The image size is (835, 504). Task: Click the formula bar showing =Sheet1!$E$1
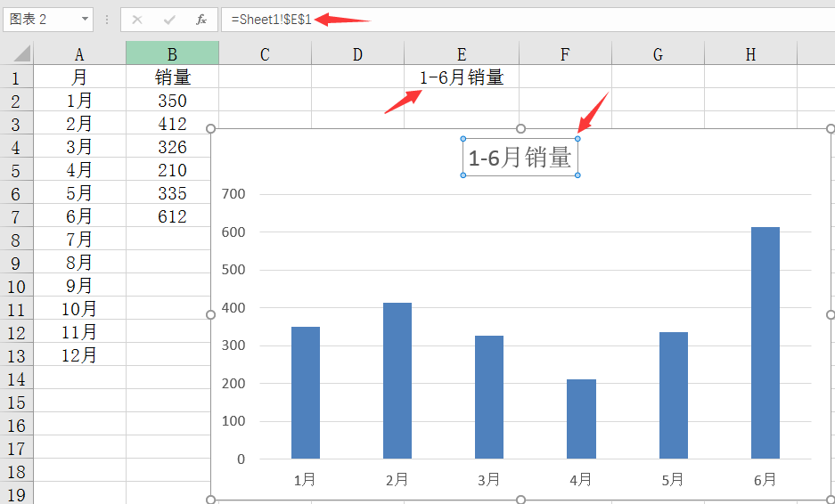[x=528, y=20]
